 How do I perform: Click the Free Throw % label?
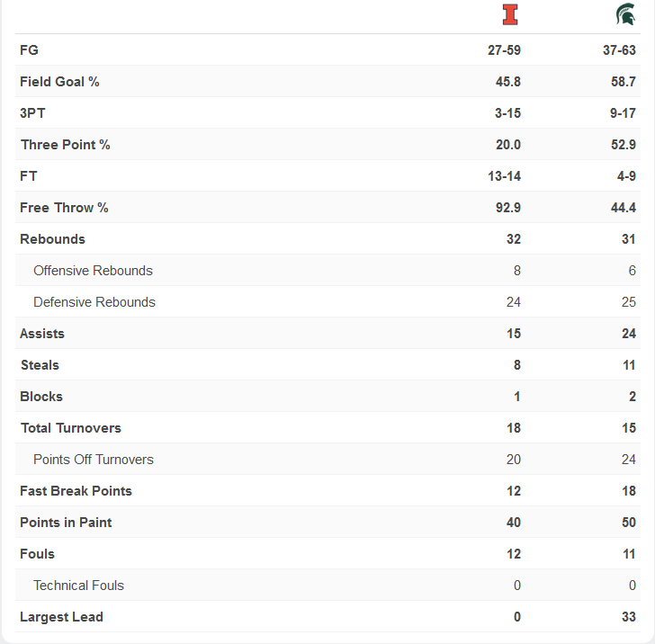[64, 208]
